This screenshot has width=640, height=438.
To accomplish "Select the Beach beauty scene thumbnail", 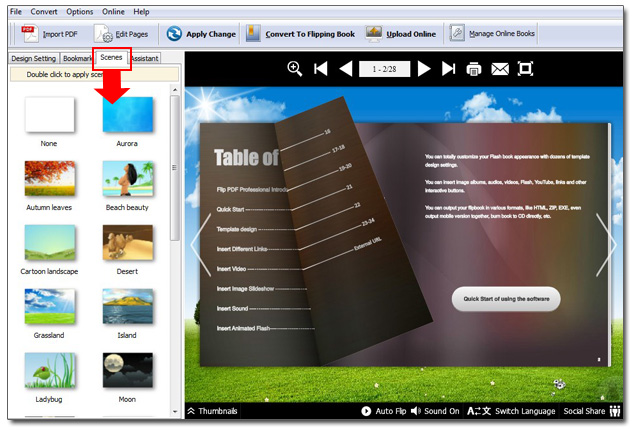I will (x=128, y=178).
